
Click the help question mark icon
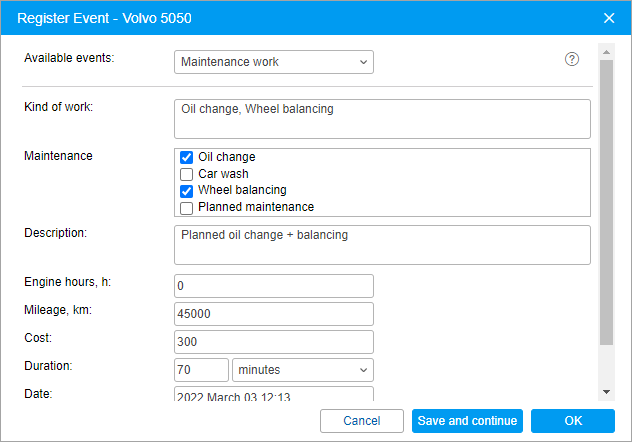(572, 59)
